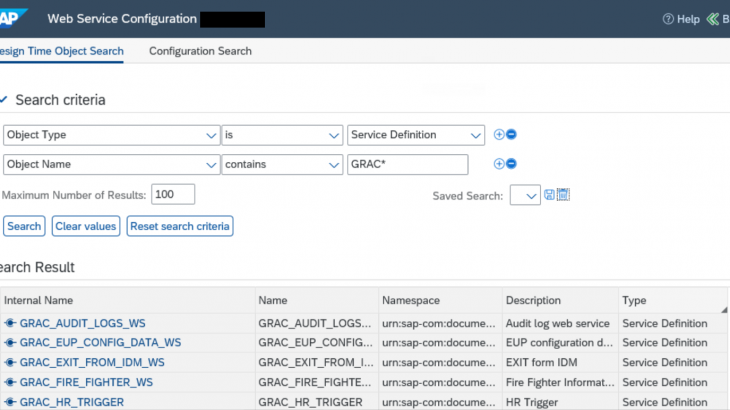Open Help in the header

pyautogui.click(x=681, y=19)
